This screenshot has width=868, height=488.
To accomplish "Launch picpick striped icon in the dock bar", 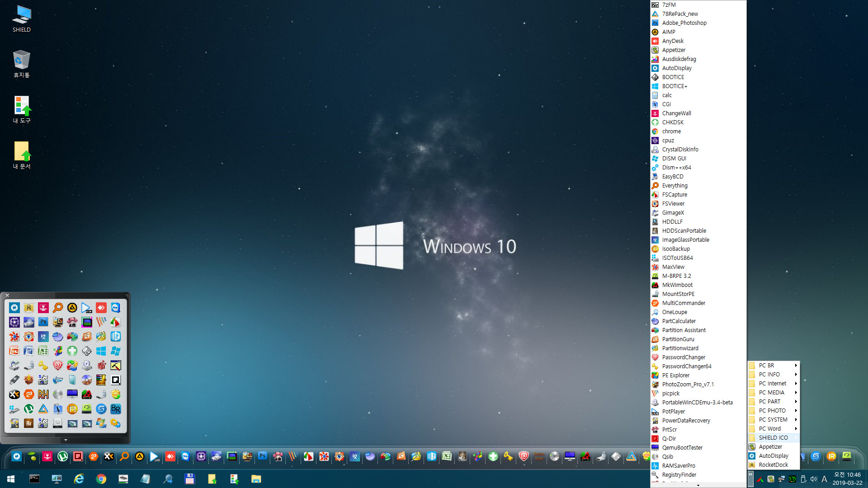I will tap(293, 457).
